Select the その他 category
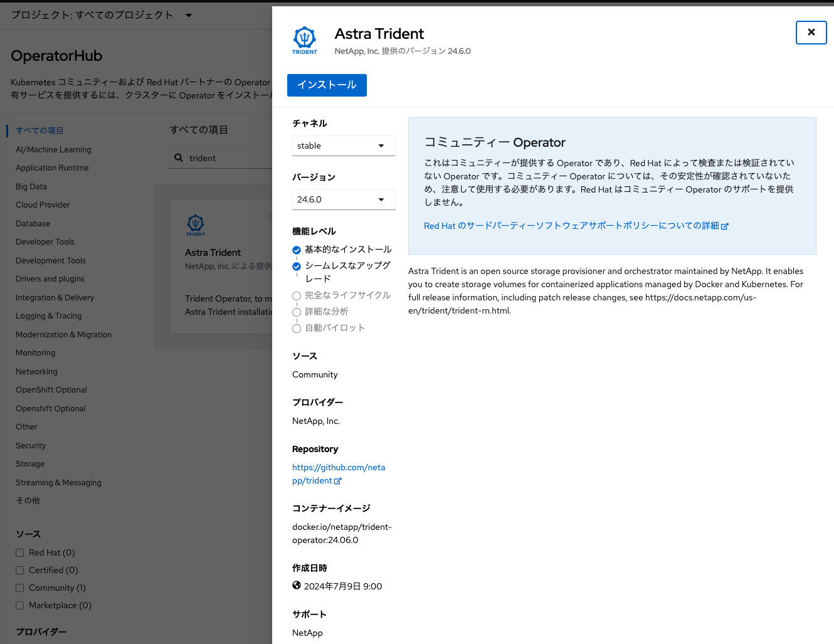The width and height of the screenshot is (834, 644). (28, 501)
